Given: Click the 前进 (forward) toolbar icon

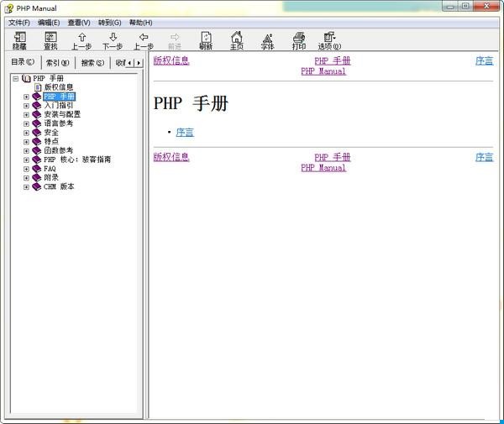Looking at the screenshot, I should pos(175,41).
